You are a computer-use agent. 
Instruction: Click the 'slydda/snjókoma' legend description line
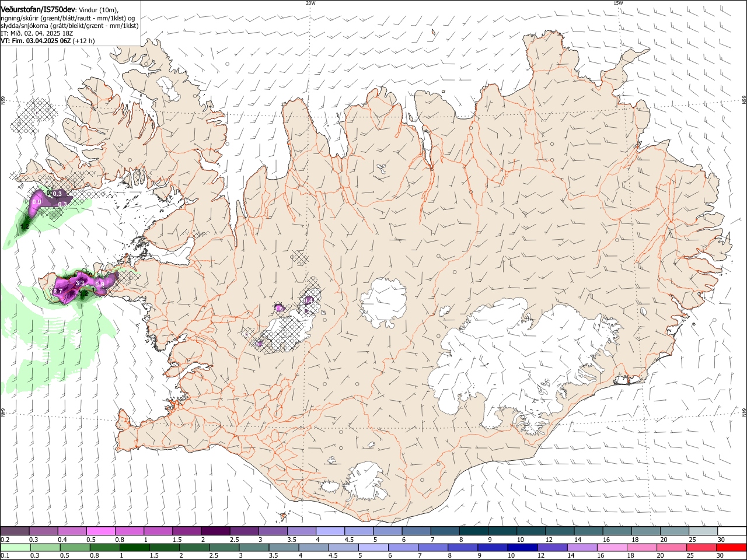click(69, 26)
